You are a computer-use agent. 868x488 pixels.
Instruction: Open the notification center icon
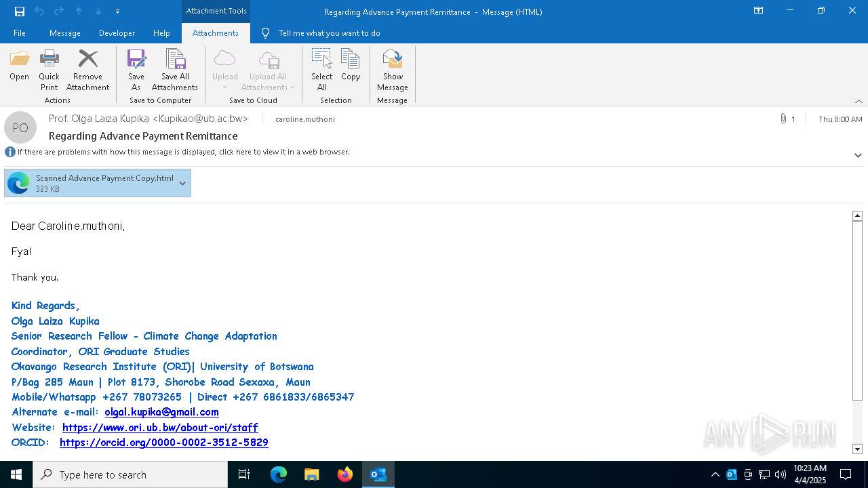tap(846, 474)
